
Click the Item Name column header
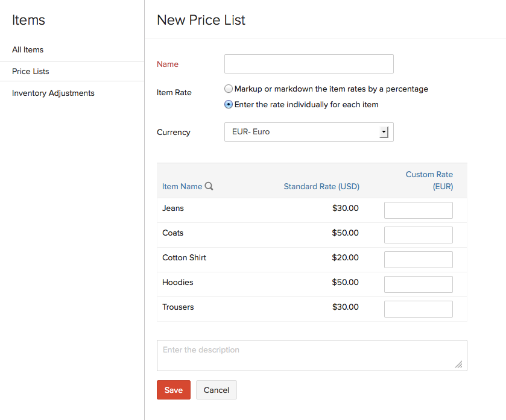[183, 186]
